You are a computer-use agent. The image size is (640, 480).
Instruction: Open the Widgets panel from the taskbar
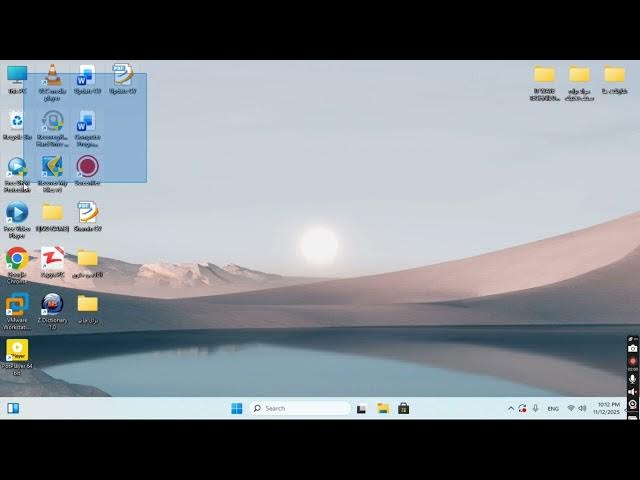[13, 408]
